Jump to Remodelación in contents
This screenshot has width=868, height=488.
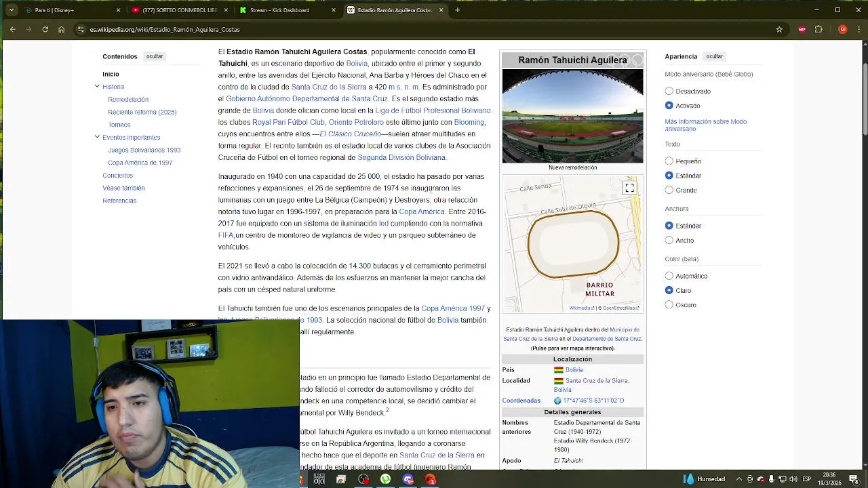click(128, 100)
